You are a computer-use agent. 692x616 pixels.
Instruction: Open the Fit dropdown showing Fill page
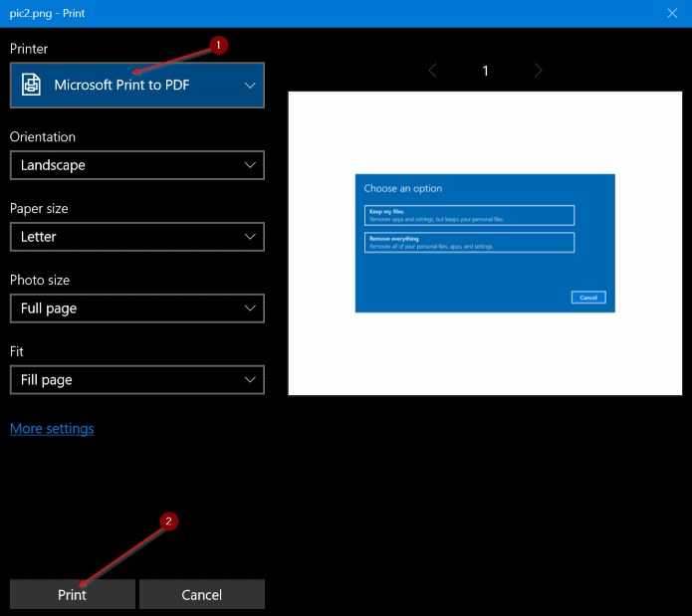[x=137, y=380]
